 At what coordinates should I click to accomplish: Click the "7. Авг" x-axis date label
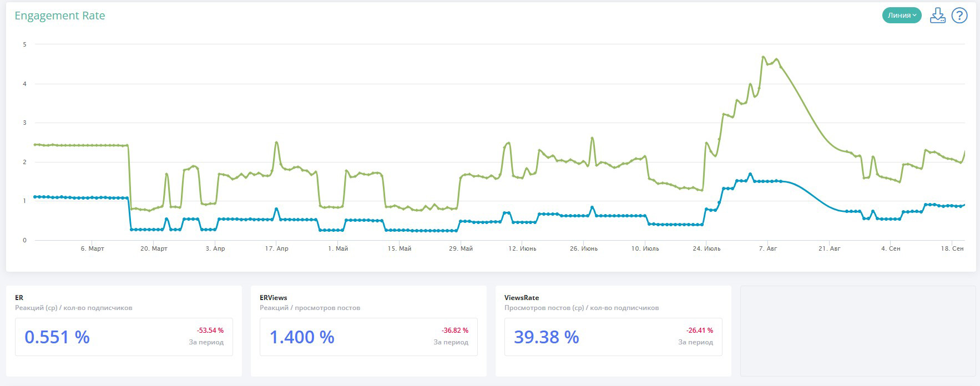(x=767, y=248)
